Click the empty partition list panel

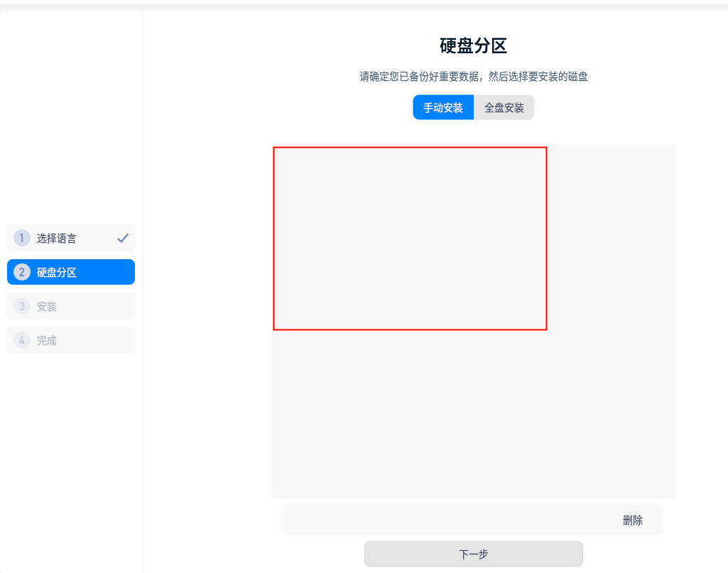(x=473, y=412)
